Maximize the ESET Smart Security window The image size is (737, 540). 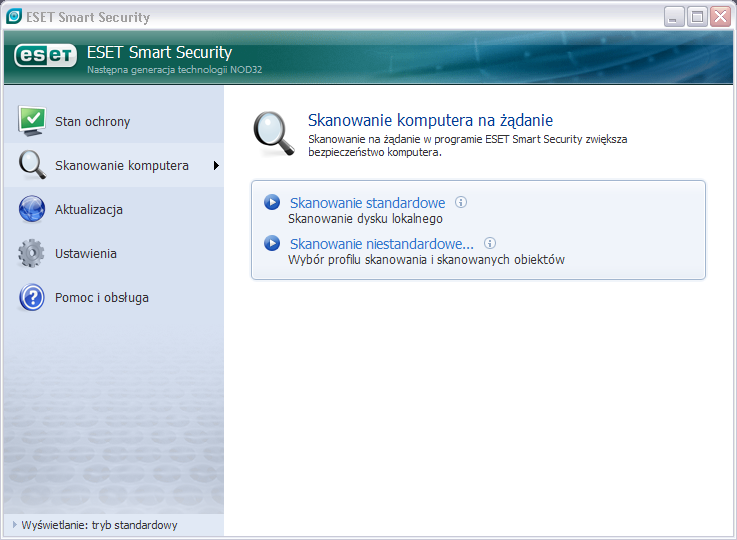coord(698,17)
